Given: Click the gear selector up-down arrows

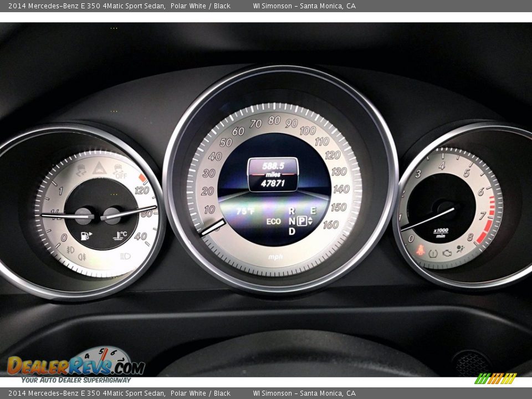Looking at the screenshot, I should pos(310,221).
